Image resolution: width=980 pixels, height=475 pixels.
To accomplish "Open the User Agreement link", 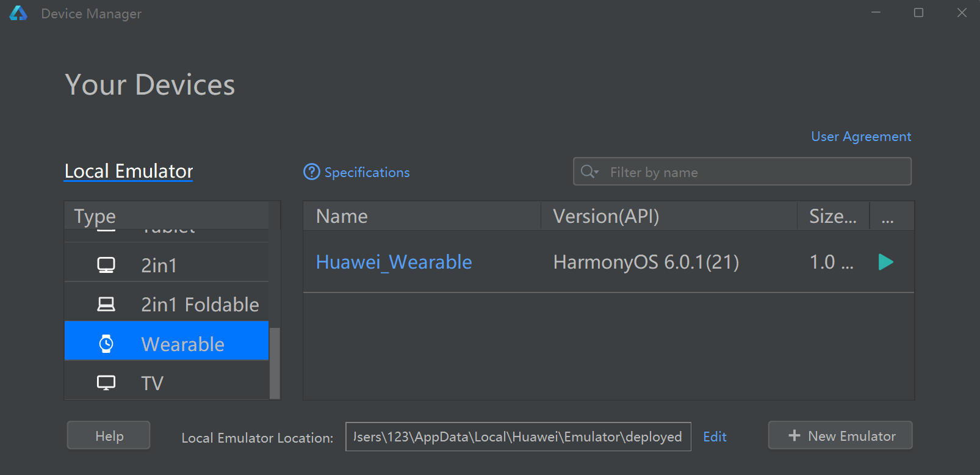I will pos(861,137).
